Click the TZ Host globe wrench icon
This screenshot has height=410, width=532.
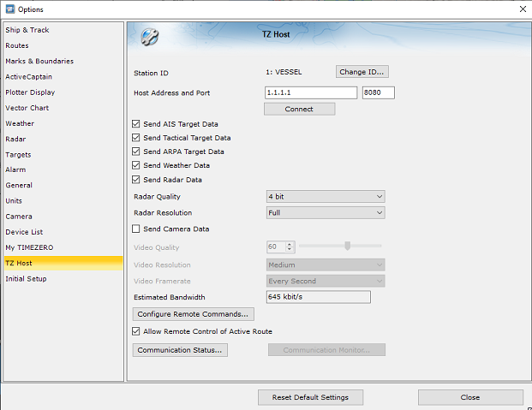pyautogui.click(x=150, y=37)
